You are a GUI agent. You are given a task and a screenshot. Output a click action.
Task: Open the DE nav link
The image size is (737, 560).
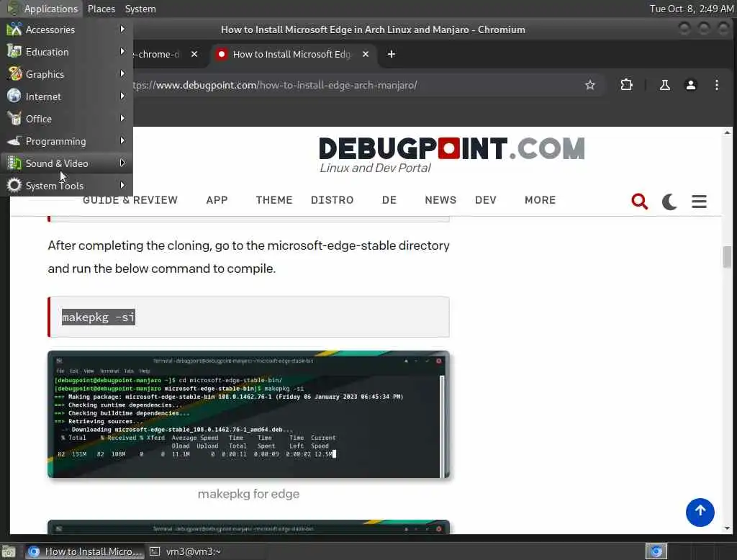click(389, 200)
